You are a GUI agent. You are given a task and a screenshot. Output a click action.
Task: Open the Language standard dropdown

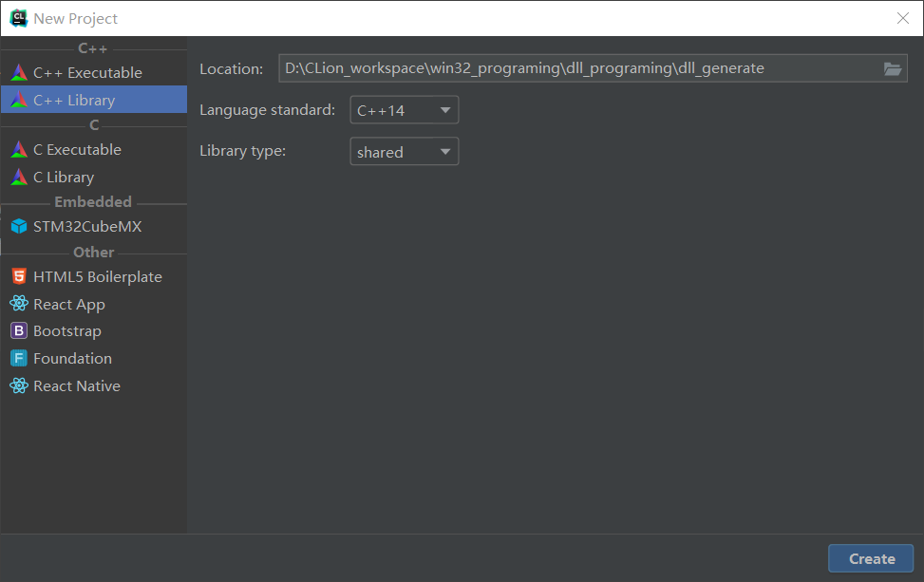tap(445, 109)
